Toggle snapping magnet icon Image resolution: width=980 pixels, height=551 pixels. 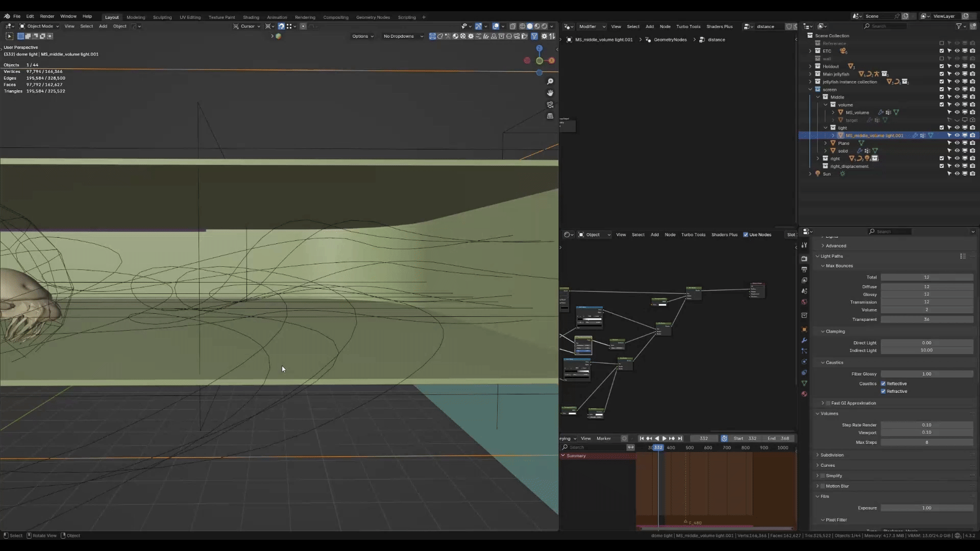(x=281, y=26)
